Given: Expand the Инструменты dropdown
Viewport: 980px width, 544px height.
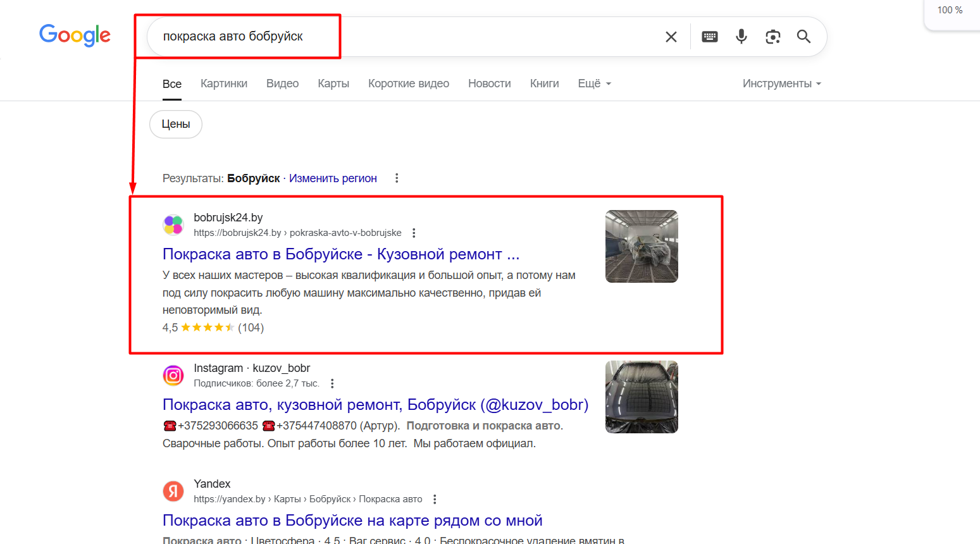Looking at the screenshot, I should click(781, 83).
